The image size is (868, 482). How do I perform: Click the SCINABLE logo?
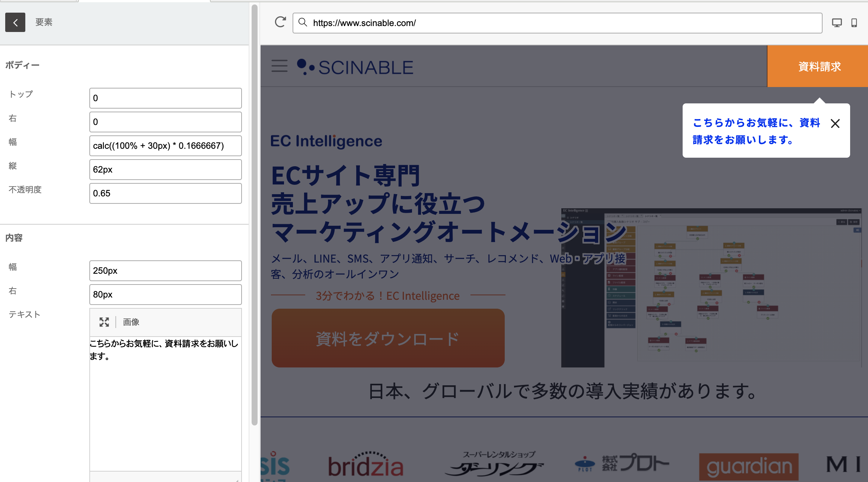pos(355,67)
